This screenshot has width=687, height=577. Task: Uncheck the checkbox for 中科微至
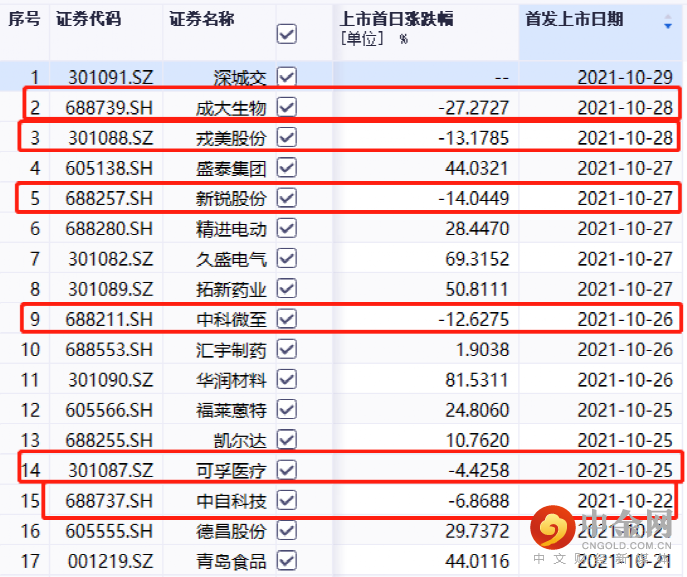[287, 319]
